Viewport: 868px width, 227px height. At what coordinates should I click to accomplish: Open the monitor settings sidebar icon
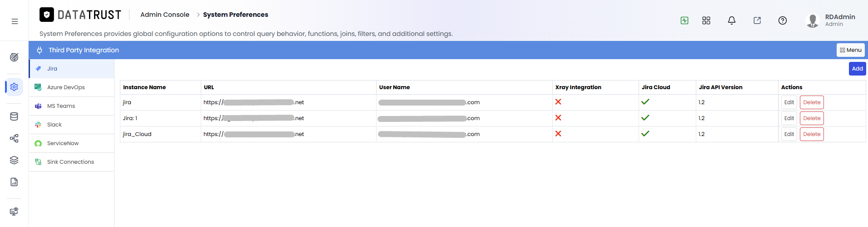pos(14,212)
